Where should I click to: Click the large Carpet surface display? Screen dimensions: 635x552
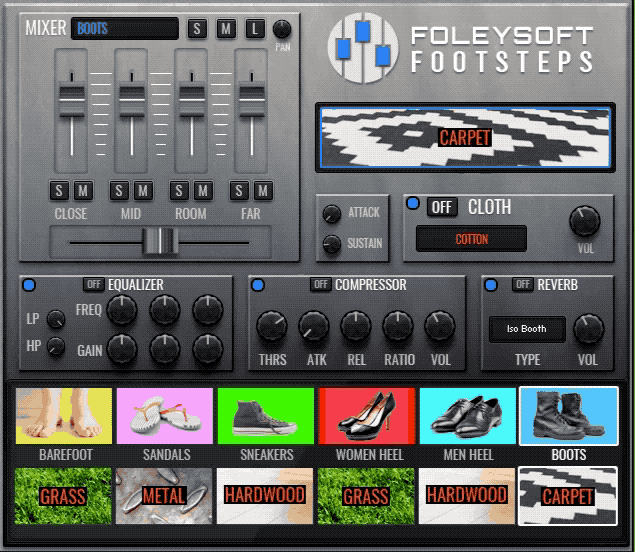click(465, 138)
